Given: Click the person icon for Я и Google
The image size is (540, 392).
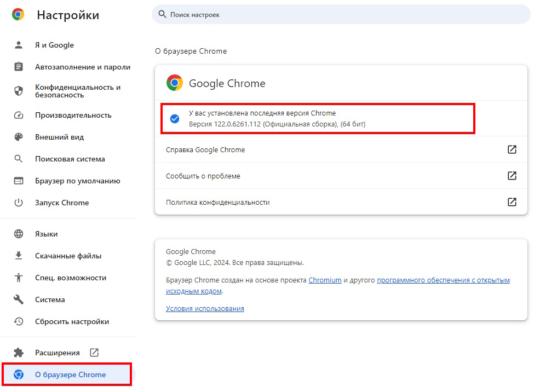Looking at the screenshot, I should pos(19,45).
